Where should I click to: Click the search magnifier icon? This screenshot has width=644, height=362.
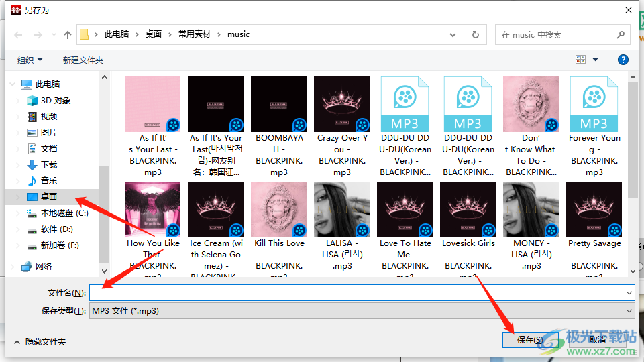621,34
